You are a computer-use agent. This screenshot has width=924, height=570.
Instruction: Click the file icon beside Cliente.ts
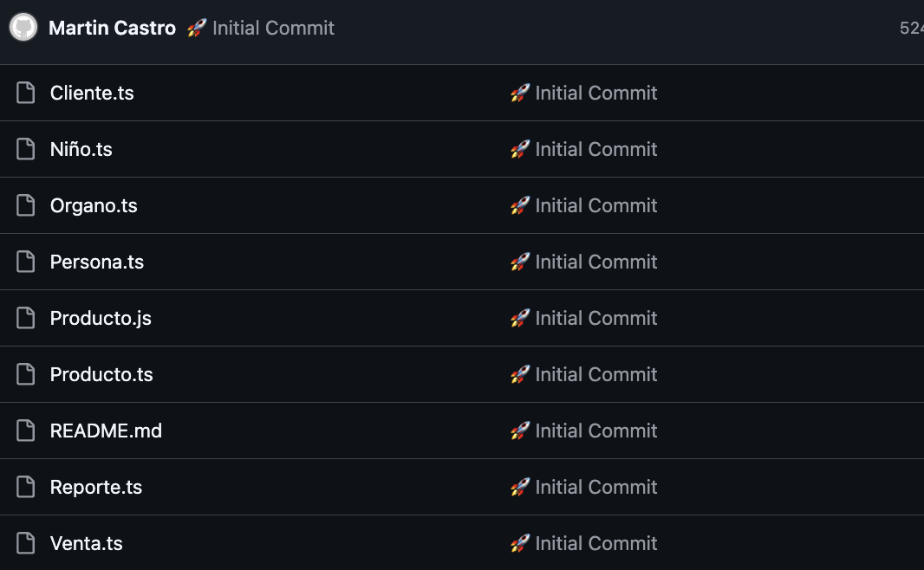coord(26,93)
